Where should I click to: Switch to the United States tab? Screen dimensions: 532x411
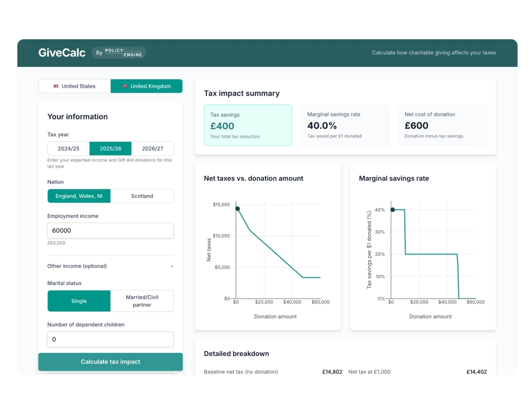75,86
